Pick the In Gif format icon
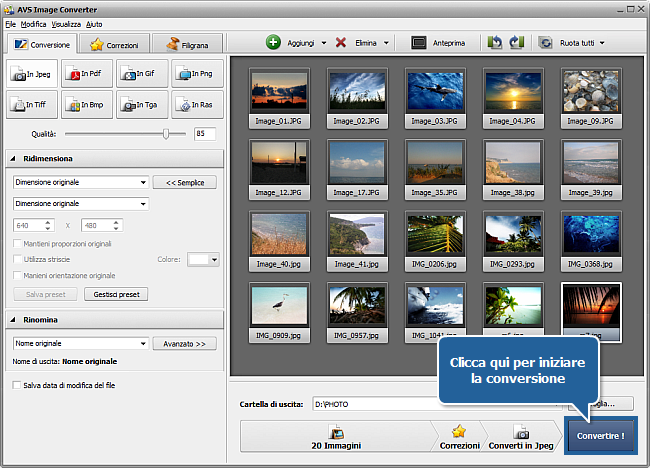Screen dimensions: 650x468 tap(142, 73)
